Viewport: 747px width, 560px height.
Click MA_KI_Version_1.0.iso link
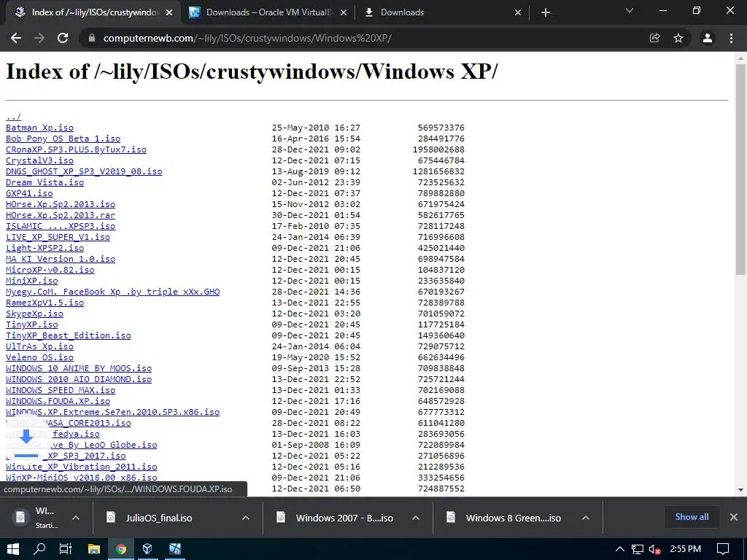point(61,259)
